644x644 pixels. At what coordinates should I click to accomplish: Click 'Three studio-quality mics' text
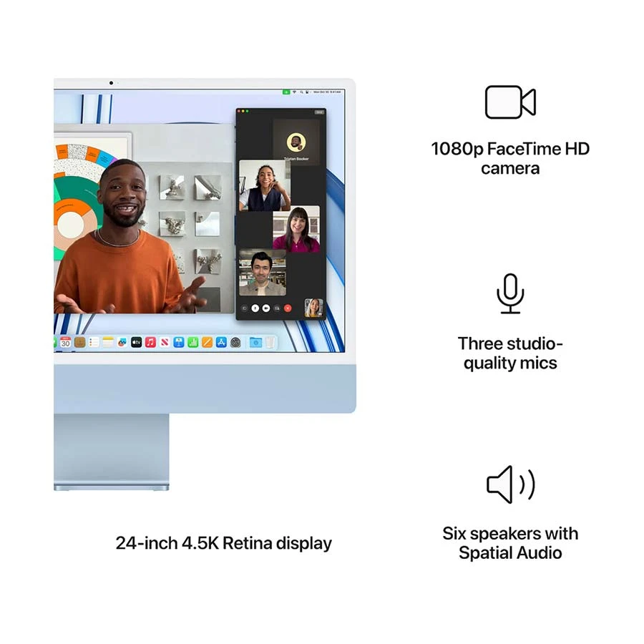pyautogui.click(x=510, y=353)
